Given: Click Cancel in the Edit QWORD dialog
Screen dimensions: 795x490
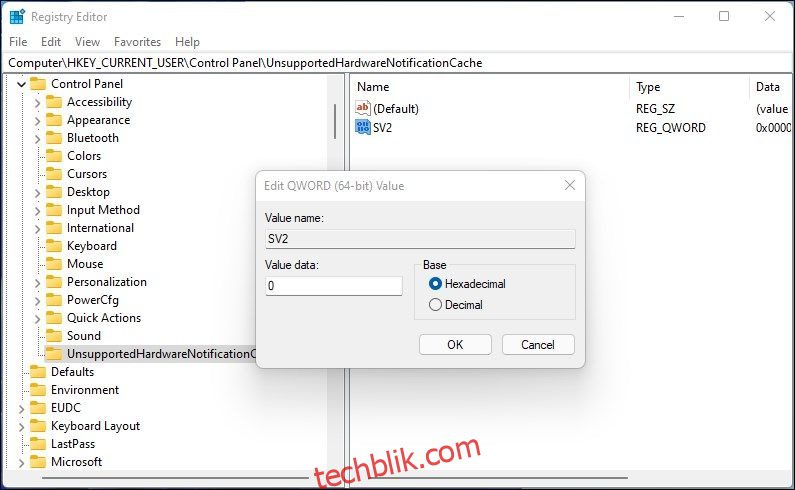Looking at the screenshot, I should pyautogui.click(x=538, y=344).
